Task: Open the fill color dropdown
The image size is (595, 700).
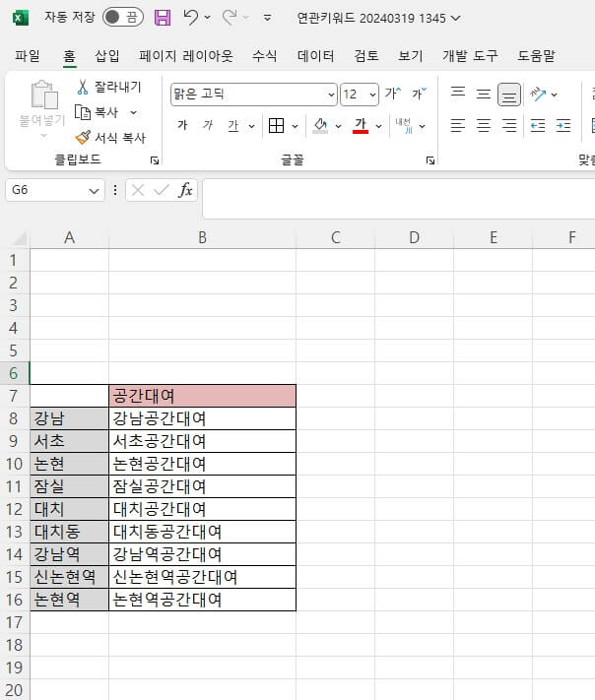Action: [338, 126]
